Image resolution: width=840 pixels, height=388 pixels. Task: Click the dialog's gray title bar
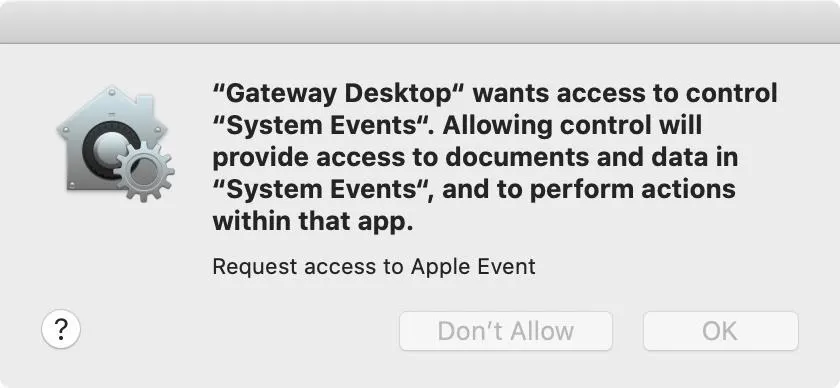click(x=420, y=21)
